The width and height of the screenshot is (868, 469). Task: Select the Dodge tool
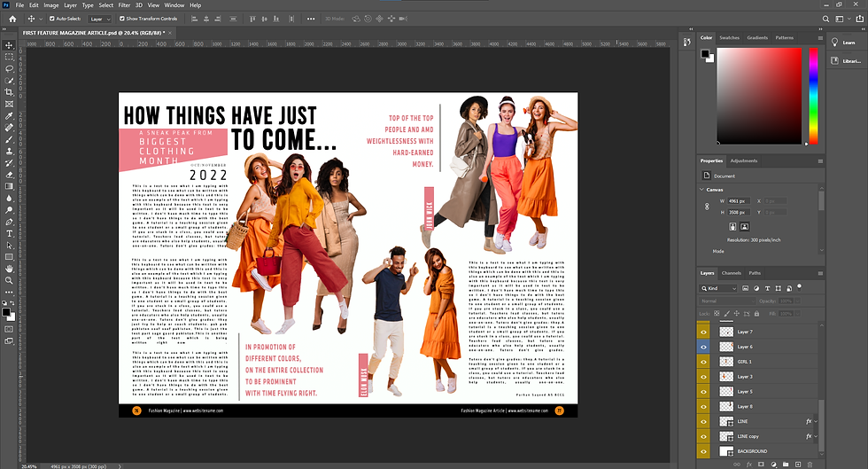click(x=9, y=210)
